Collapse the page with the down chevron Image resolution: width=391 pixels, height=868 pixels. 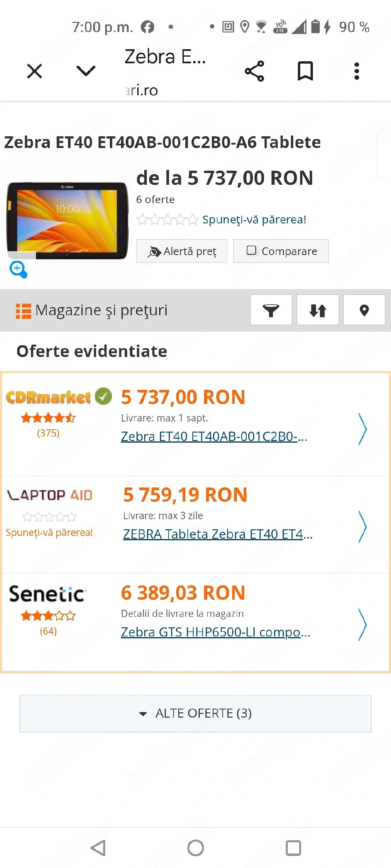85,71
